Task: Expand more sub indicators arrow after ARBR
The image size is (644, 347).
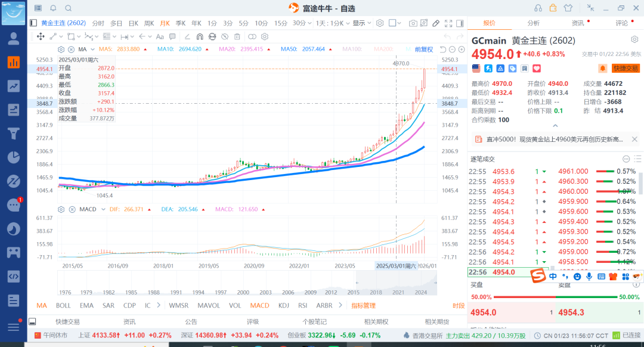Action: pos(340,305)
